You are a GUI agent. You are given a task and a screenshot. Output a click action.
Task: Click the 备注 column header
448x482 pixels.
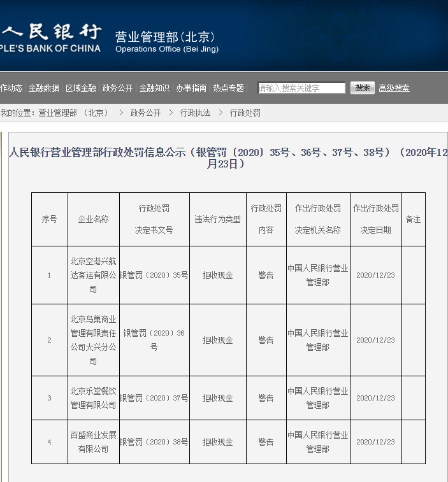click(413, 219)
